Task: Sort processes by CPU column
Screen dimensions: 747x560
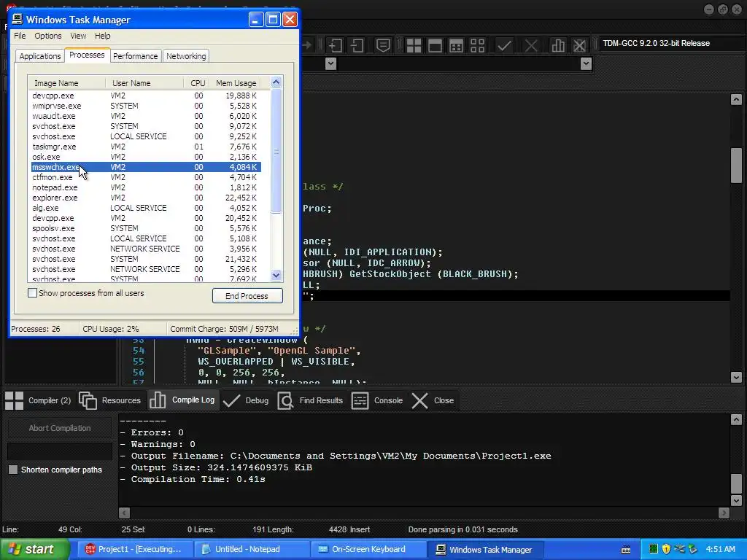Action: 196,83
